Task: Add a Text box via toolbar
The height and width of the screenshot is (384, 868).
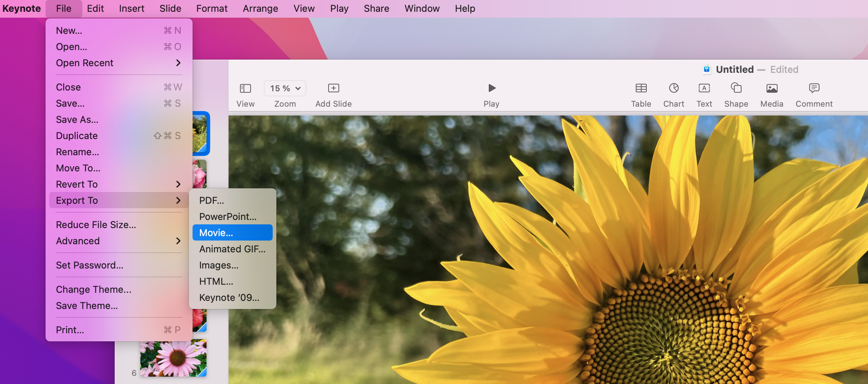Action: pos(704,88)
